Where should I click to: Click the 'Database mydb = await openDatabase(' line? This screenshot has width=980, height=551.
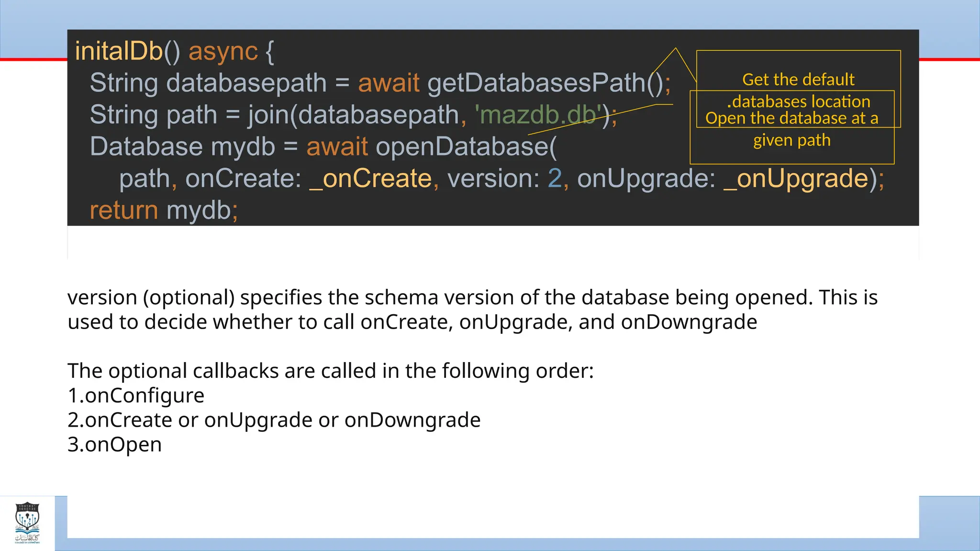click(323, 146)
